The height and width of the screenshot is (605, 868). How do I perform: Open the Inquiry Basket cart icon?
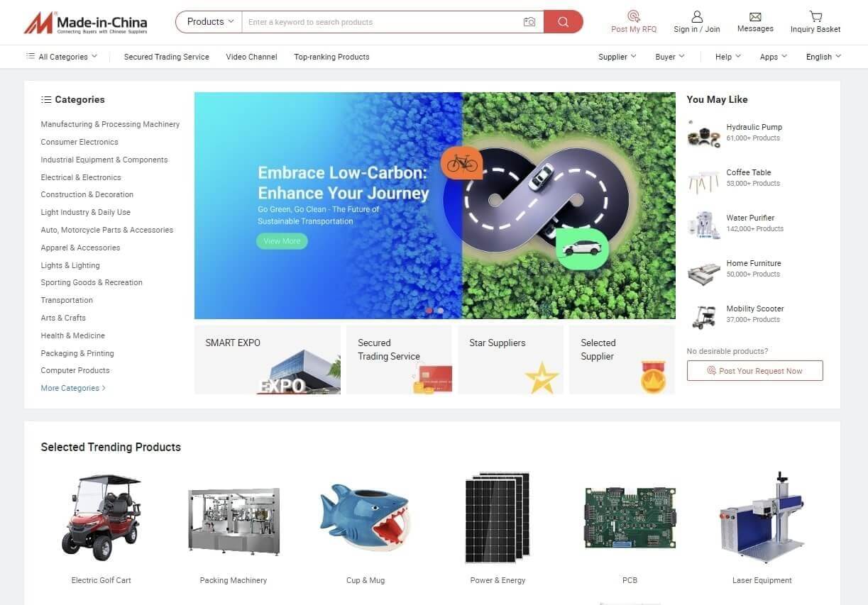[x=815, y=16]
